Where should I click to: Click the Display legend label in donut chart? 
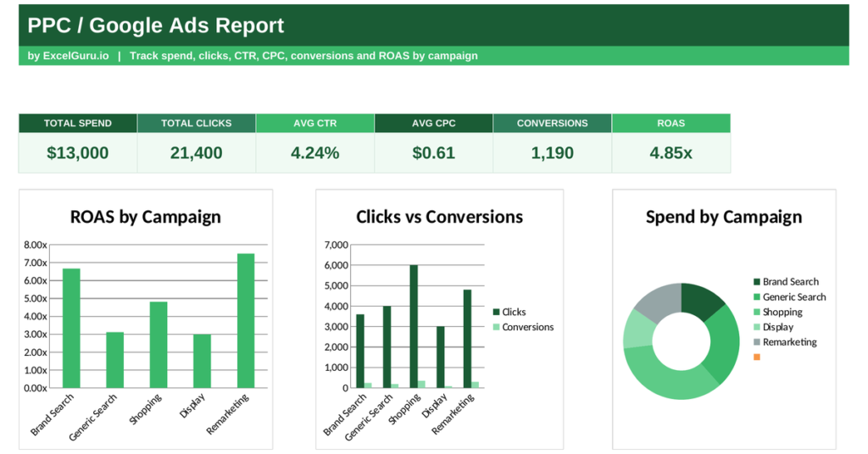coord(778,327)
